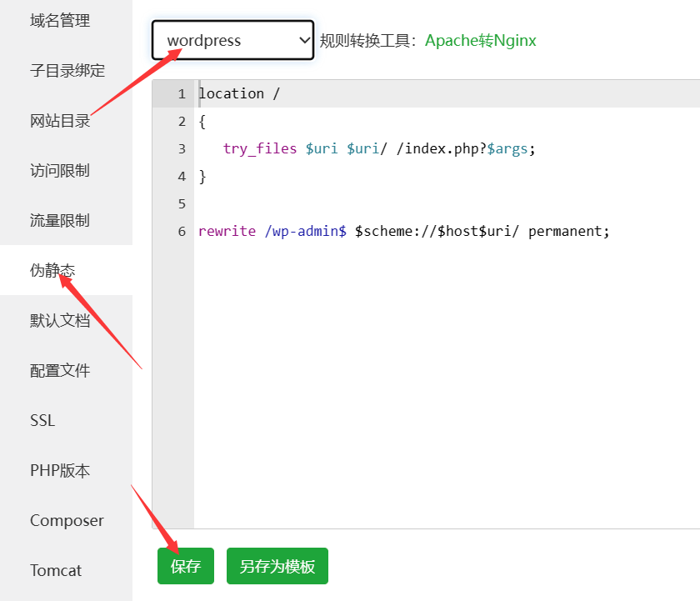Expand the wordpress rewrite template dropdown
This screenshot has width=700, height=601.
[232, 40]
